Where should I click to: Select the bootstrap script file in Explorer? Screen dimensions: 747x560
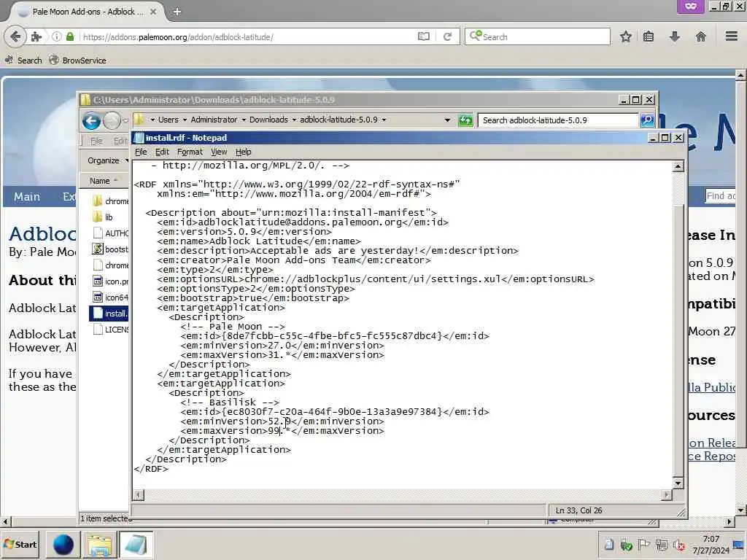(111, 249)
